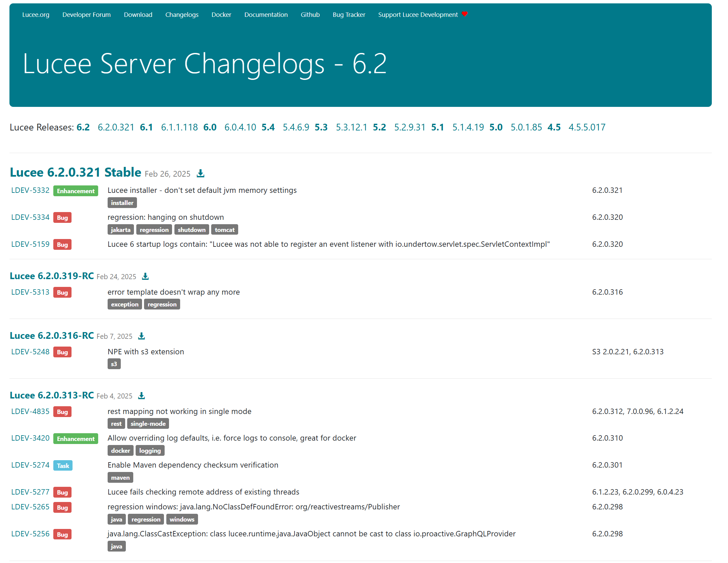The width and height of the screenshot is (728, 563).
Task: Click the download icon for Lucee 6.2.0.313-RC
Action: tap(141, 396)
